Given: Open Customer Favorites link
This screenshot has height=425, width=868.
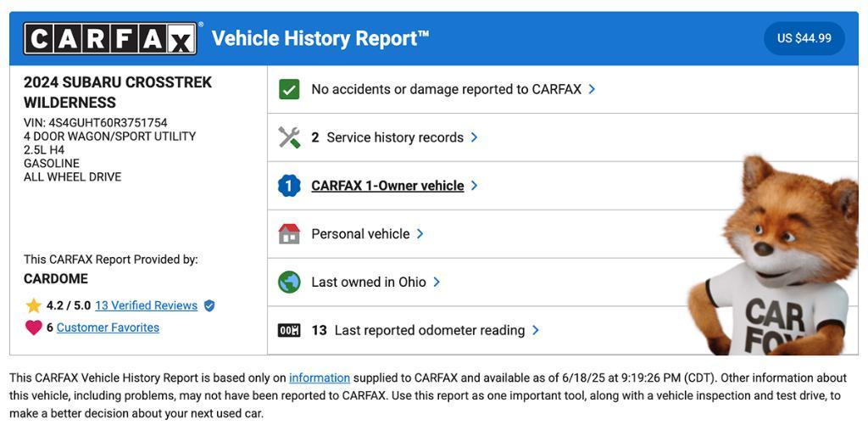Looking at the screenshot, I should point(108,327).
